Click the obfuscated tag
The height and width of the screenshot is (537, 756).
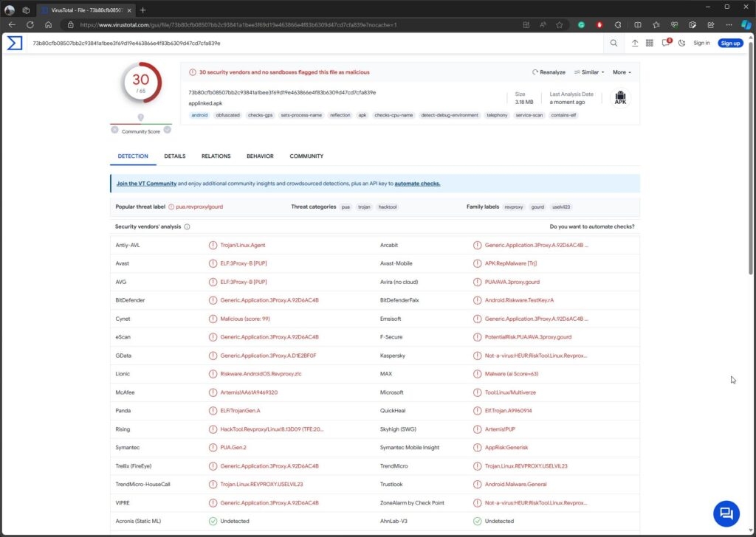point(227,115)
